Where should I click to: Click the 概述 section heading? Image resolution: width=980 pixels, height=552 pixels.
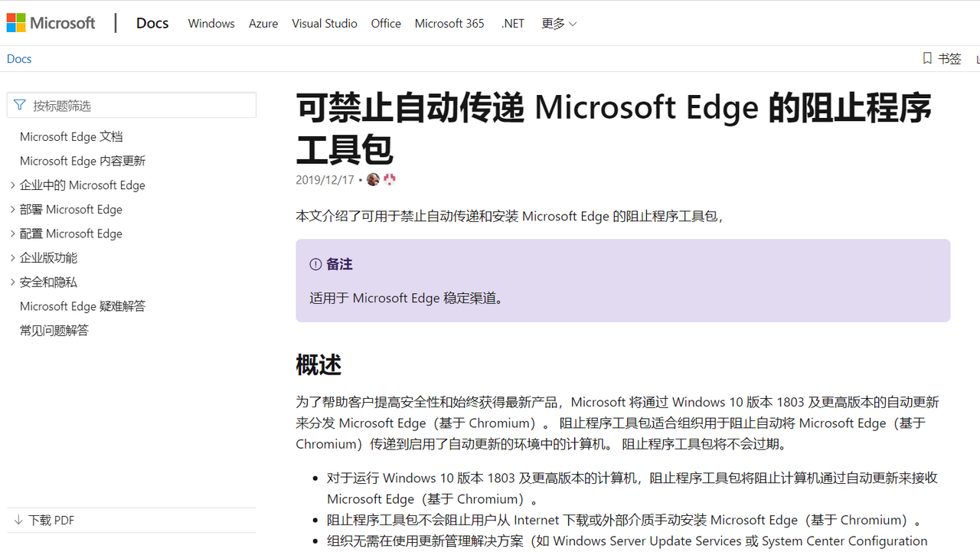pyautogui.click(x=318, y=364)
